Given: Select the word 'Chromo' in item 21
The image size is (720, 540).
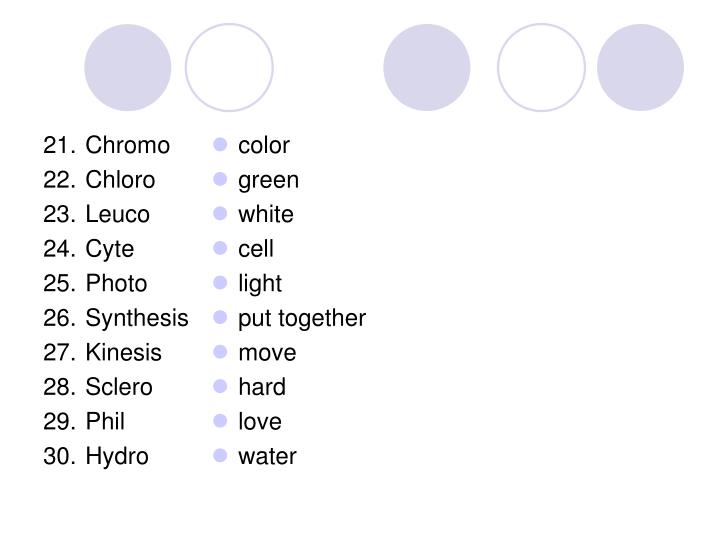Looking at the screenshot, I should [x=128, y=145].
